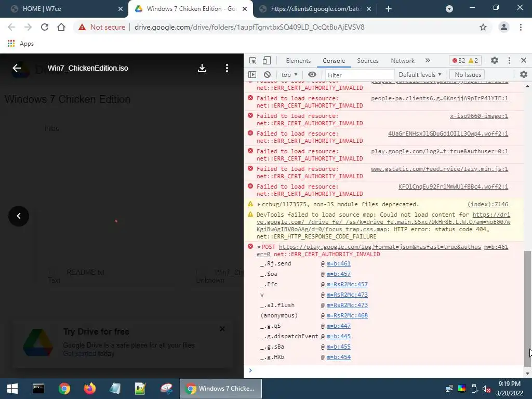Close the Try Drive for free banner
Viewport: 532px width, 399px height.
point(222,329)
